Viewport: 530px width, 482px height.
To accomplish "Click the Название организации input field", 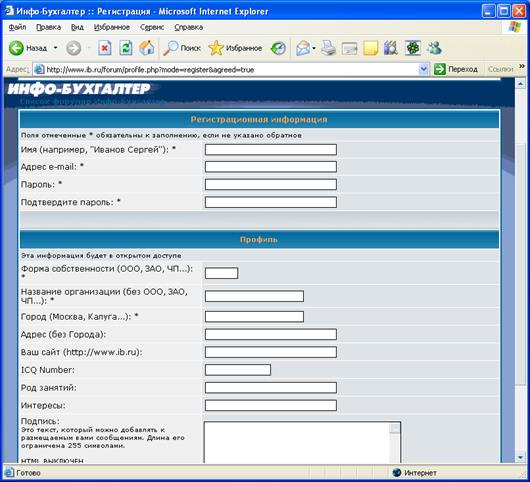I will [254, 296].
